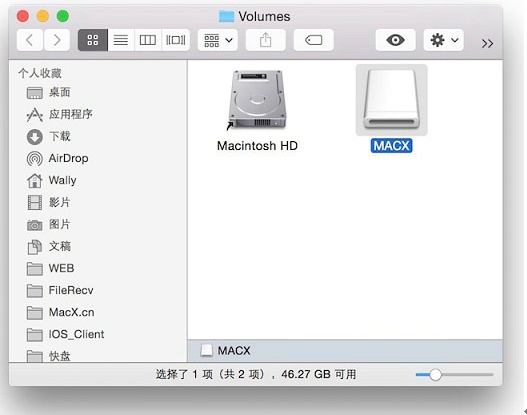The width and height of the screenshot is (527, 415).
Task: Click the edit tags button
Action: pyautogui.click(x=314, y=40)
